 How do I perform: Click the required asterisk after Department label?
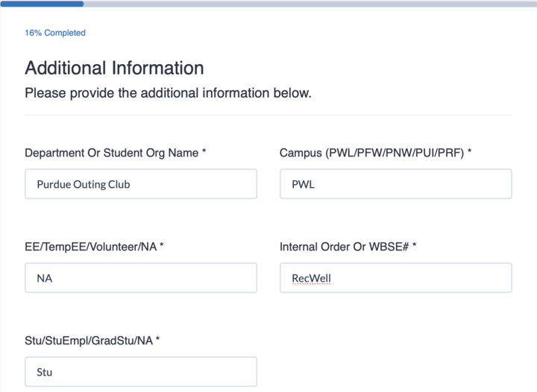204,153
